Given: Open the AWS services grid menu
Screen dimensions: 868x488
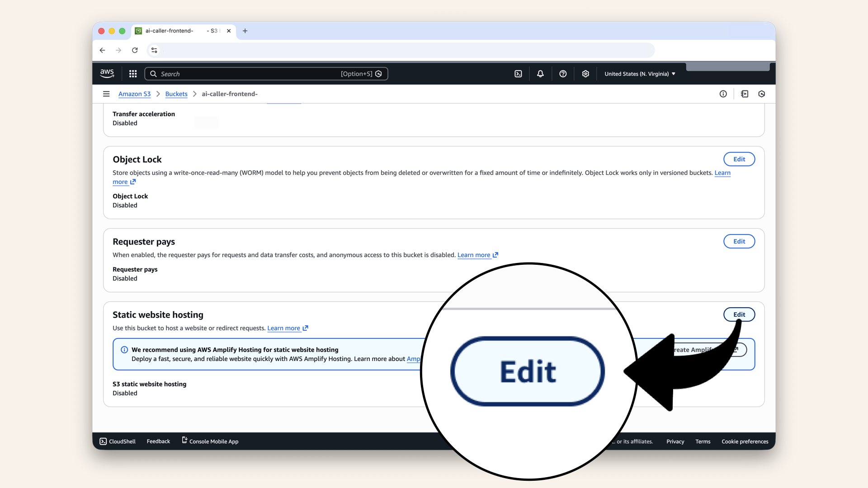Looking at the screenshot, I should 132,73.
